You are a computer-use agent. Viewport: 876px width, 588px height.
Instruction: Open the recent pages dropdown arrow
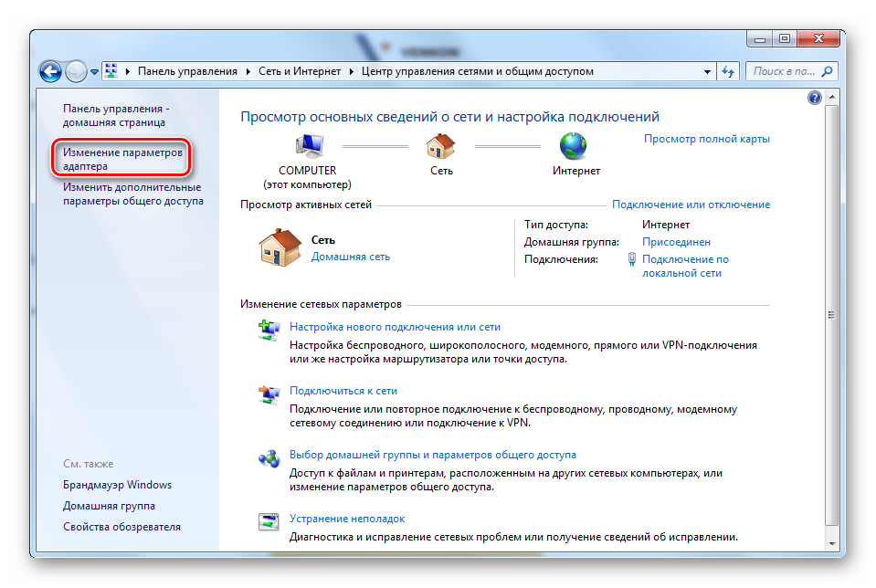click(x=94, y=72)
